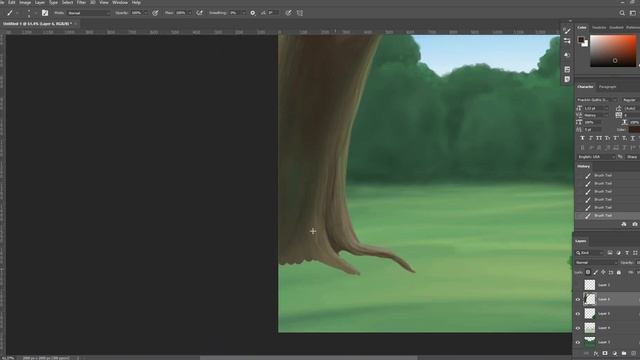Screen dimensions: 640x360
Task: Apply Faux Italic in Character panel
Action: tap(591, 138)
